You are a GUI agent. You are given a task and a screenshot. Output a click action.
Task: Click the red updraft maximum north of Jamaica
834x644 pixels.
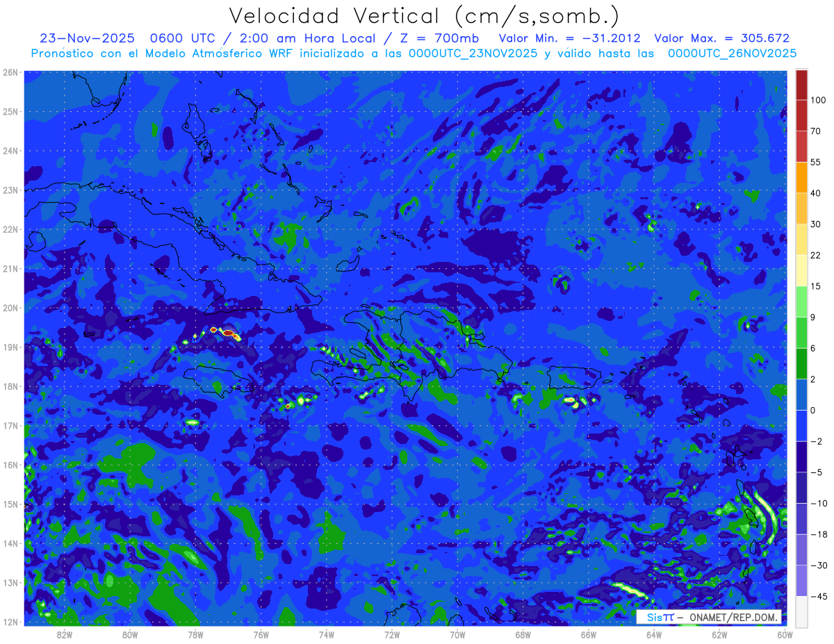[228, 333]
